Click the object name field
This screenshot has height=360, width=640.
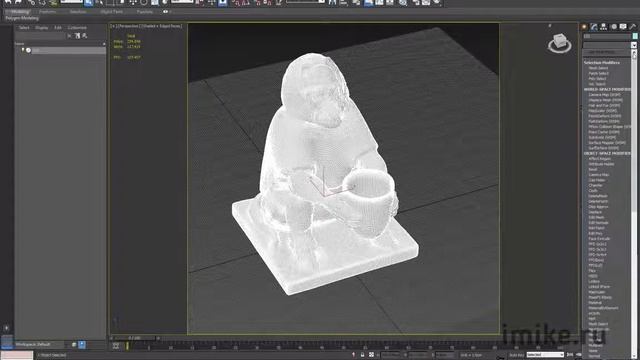pyautogui.click(x=607, y=36)
